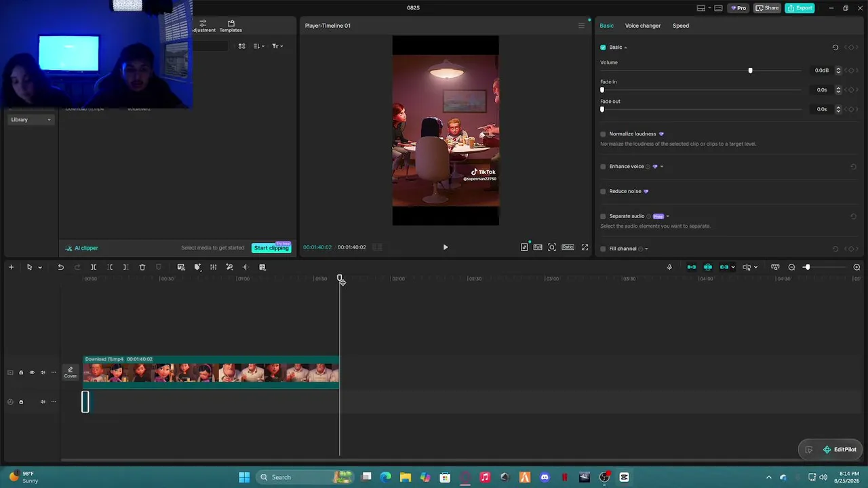
Task: Click the record voiceover microphone icon
Action: [669, 267]
